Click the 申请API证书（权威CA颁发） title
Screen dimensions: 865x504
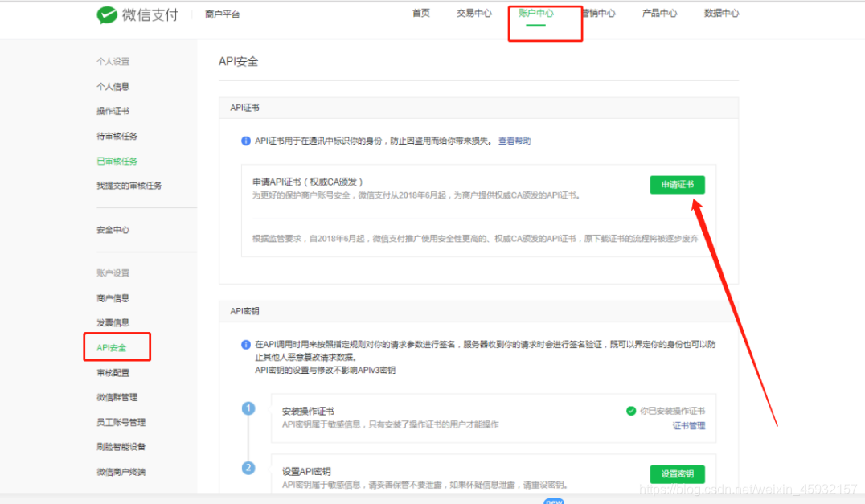click(308, 182)
